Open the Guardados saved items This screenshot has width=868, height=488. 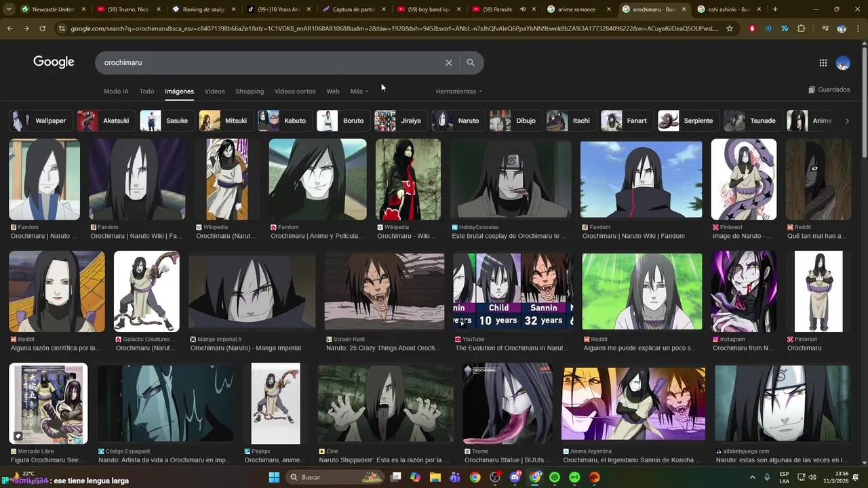point(829,89)
